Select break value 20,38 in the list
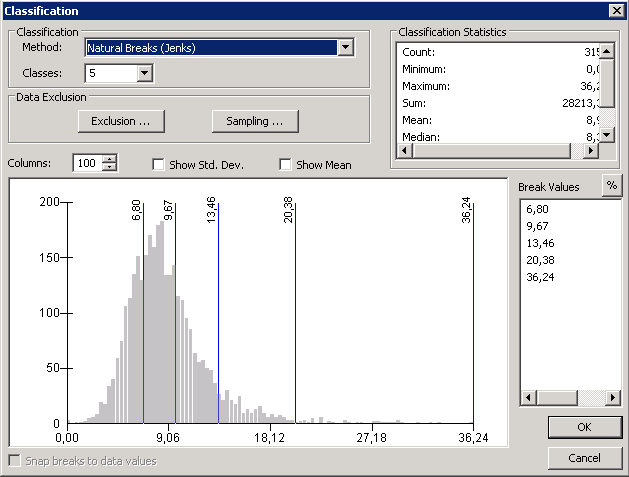 click(540, 260)
